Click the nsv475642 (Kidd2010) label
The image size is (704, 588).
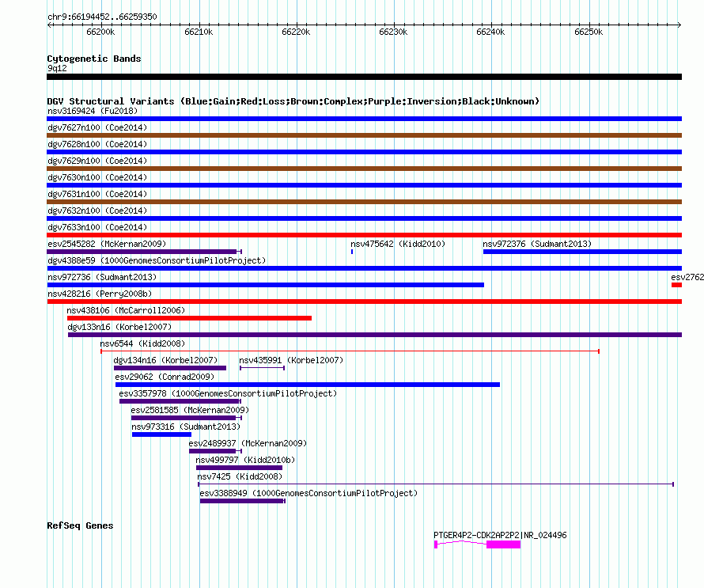(398, 244)
